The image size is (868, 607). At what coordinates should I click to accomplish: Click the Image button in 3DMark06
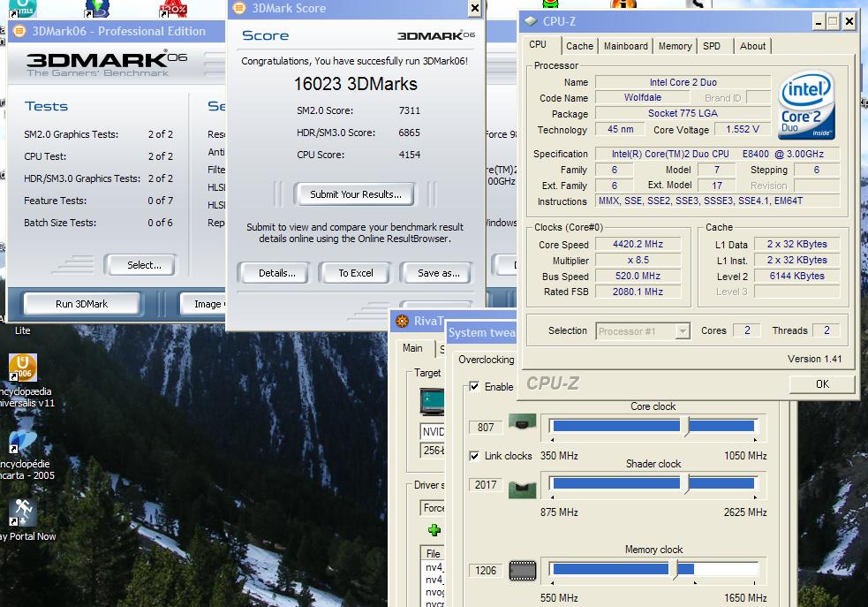202,304
